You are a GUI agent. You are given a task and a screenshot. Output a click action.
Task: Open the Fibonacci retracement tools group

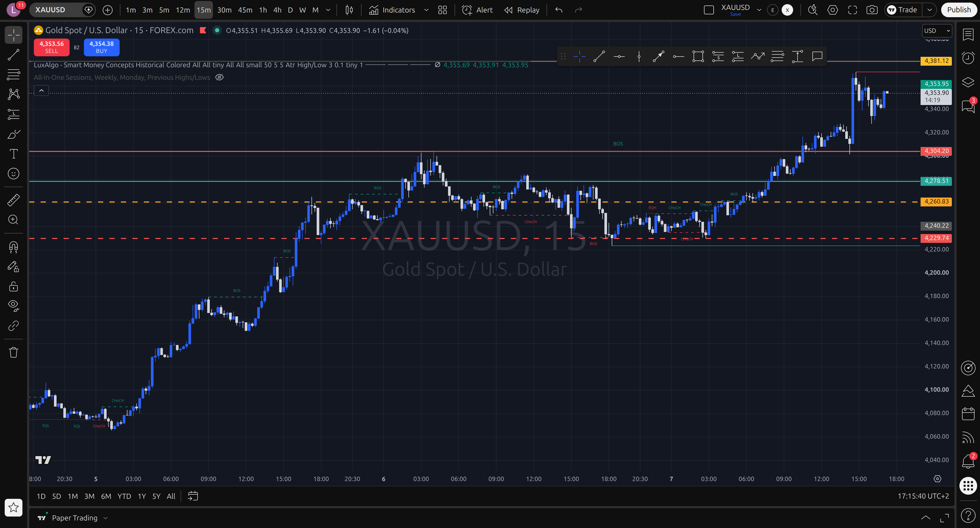(14, 75)
